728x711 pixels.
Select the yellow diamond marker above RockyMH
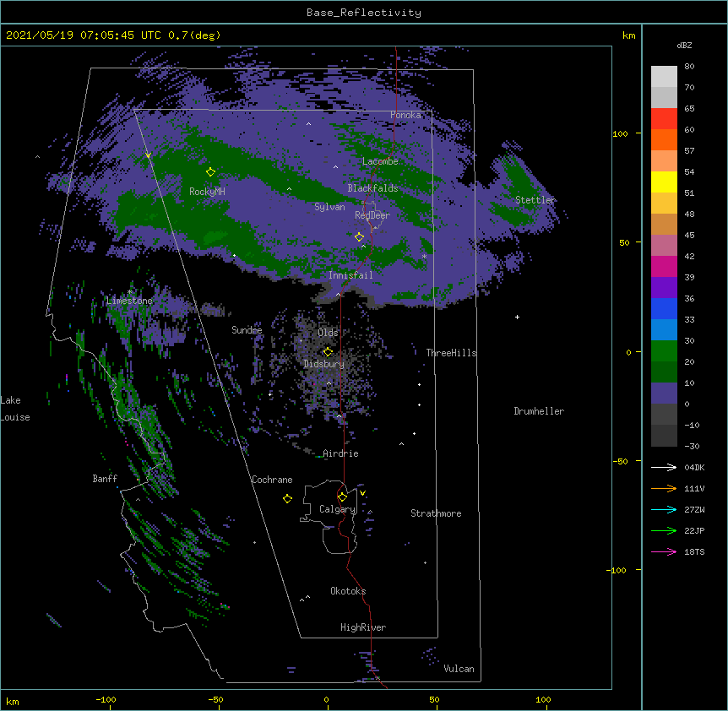tap(210, 171)
